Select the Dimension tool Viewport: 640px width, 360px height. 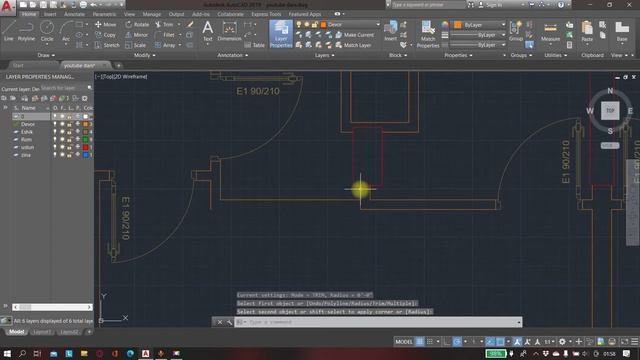pyautogui.click(x=229, y=31)
